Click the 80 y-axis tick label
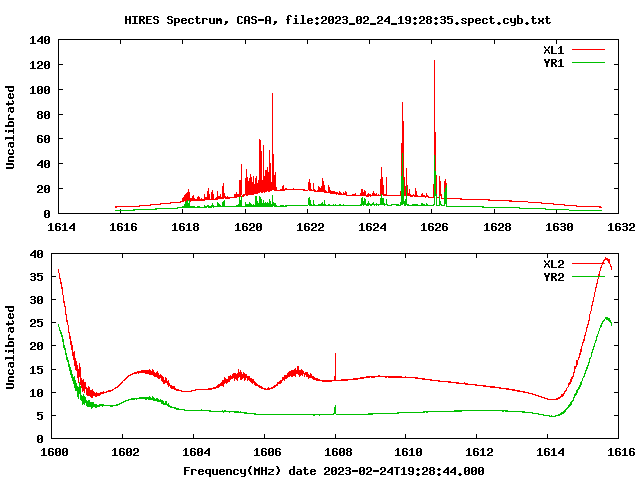Screen dimensions: 640x480 [43, 115]
